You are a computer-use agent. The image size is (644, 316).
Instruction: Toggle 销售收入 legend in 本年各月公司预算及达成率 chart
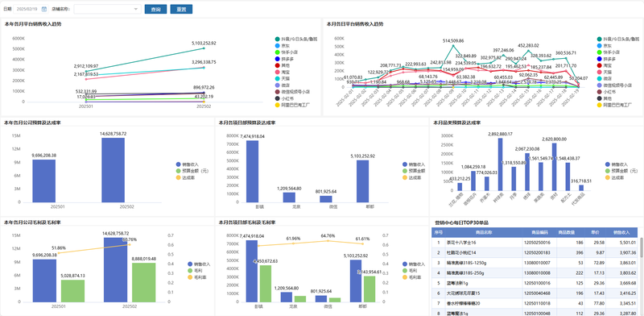pos(187,164)
